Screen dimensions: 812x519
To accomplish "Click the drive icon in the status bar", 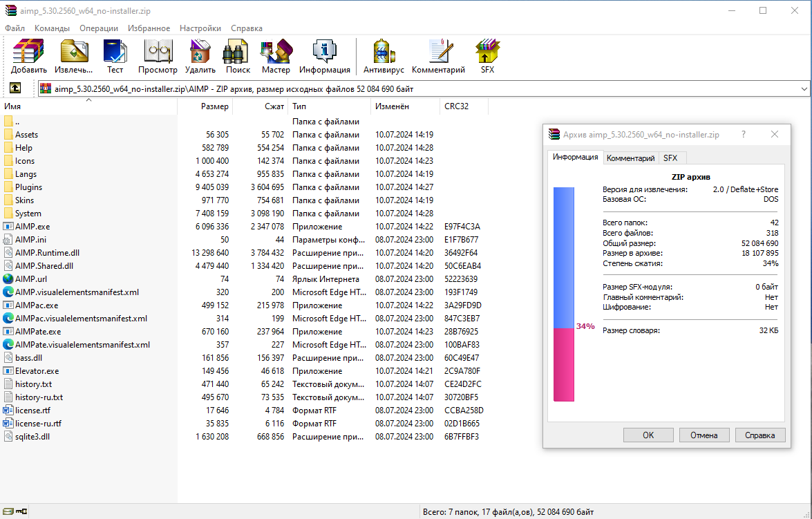I will [x=8, y=511].
